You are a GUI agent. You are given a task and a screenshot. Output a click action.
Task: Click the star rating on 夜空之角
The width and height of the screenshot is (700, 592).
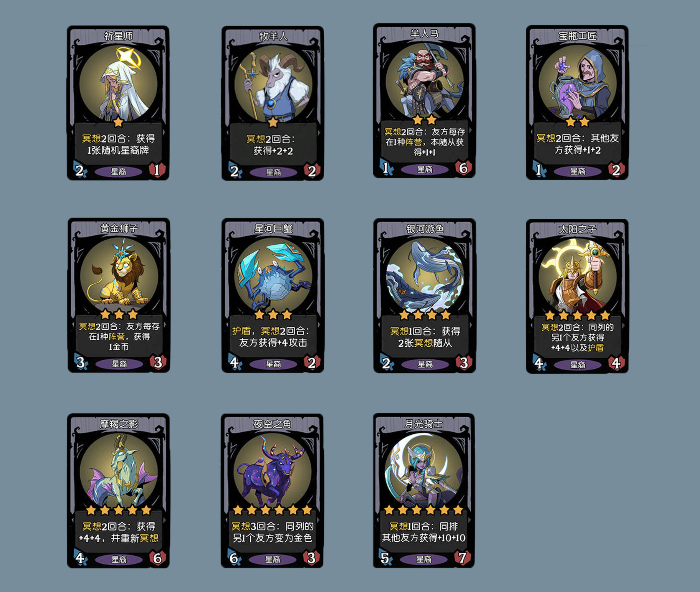tap(272, 510)
